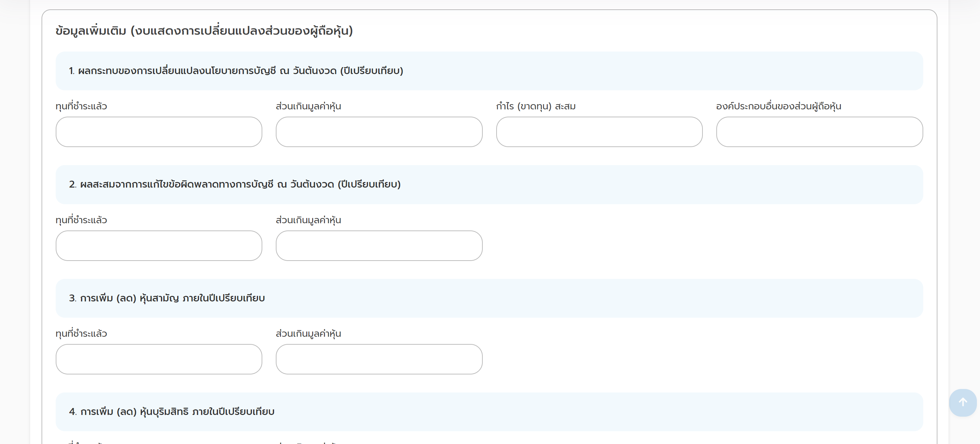Click the กำไร (ขาดทุน) สะสม label
The height and width of the screenshot is (444, 980).
(535, 106)
